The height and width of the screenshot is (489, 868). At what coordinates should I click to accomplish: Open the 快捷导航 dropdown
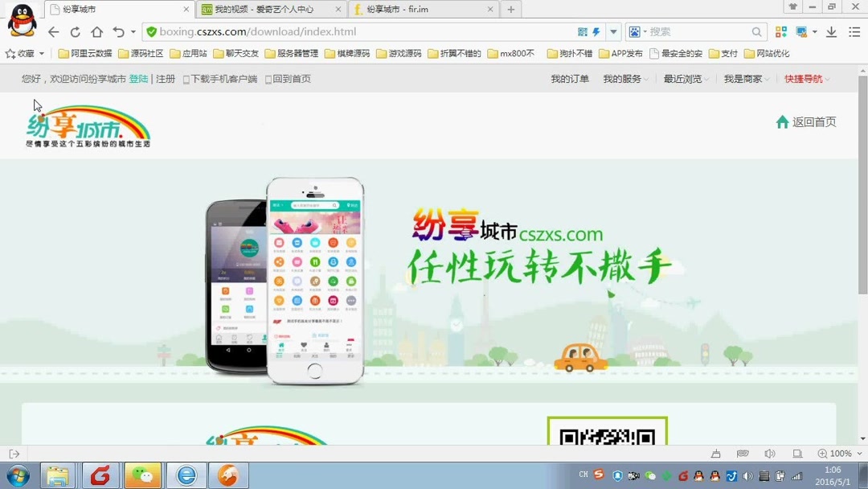805,79
